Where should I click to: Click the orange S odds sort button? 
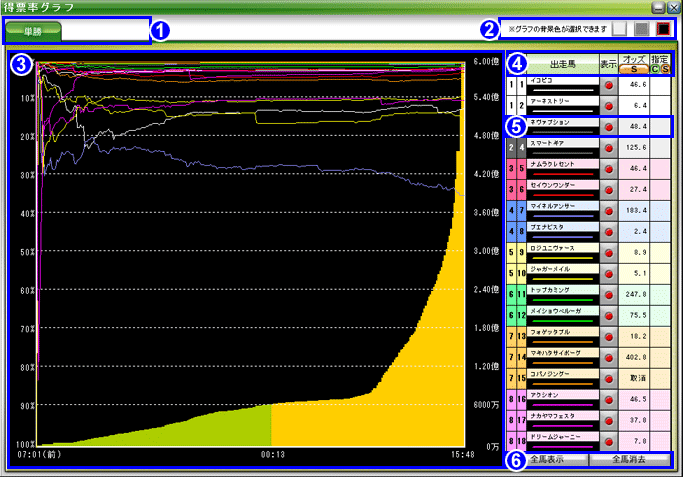tap(634, 69)
